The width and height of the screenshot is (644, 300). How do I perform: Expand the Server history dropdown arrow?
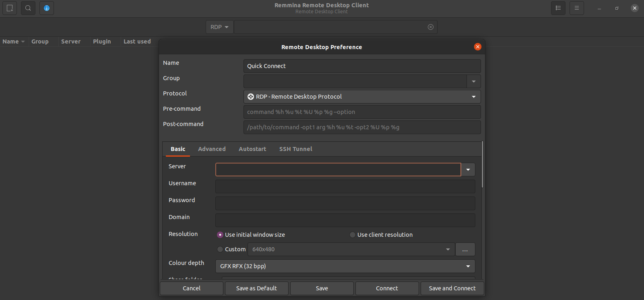(468, 170)
